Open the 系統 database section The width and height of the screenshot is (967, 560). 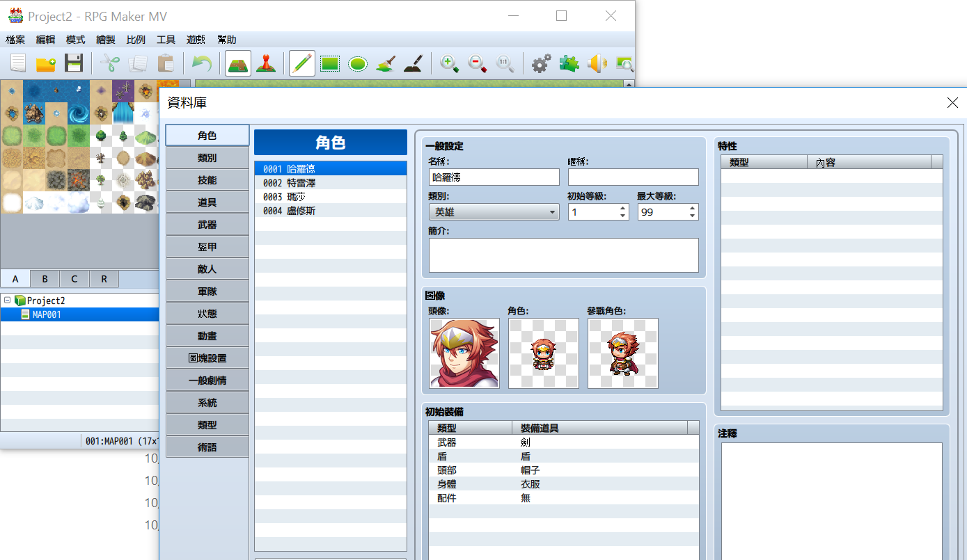point(207,403)
